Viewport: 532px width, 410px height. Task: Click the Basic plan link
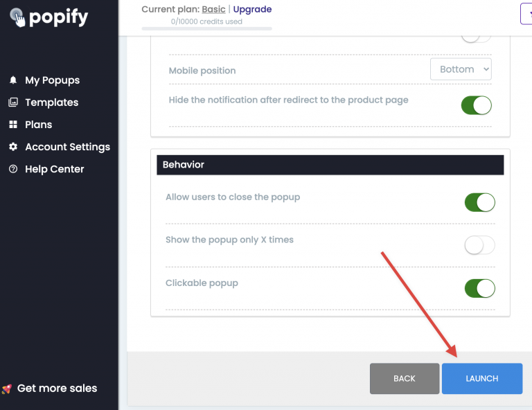coord(213,9)
